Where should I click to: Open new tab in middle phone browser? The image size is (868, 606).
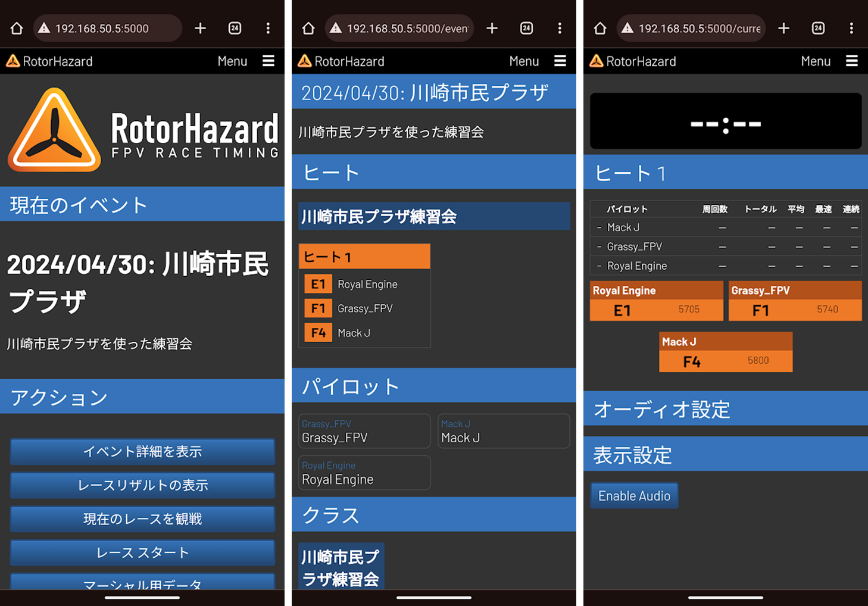point(492,28)
